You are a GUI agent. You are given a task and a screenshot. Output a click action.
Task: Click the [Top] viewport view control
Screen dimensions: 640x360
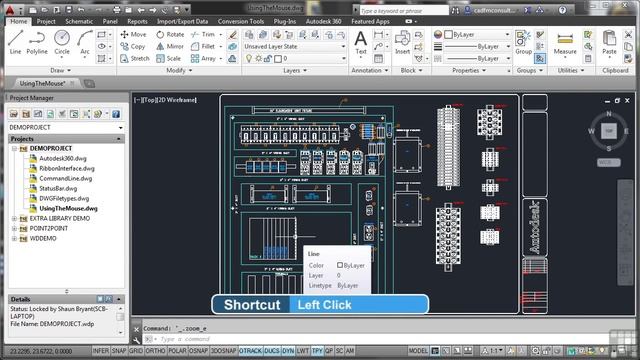click(148, 100)
